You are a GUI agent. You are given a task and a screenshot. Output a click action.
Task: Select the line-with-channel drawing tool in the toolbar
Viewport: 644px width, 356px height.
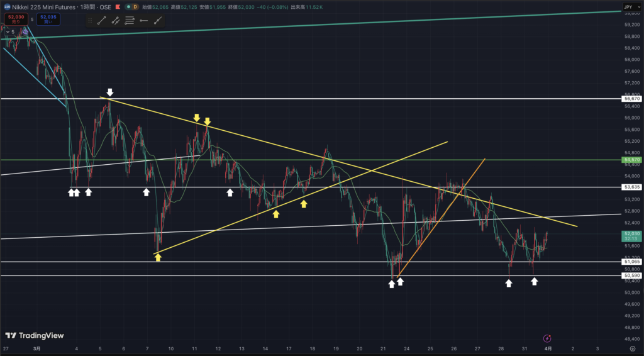click(116, 20)
